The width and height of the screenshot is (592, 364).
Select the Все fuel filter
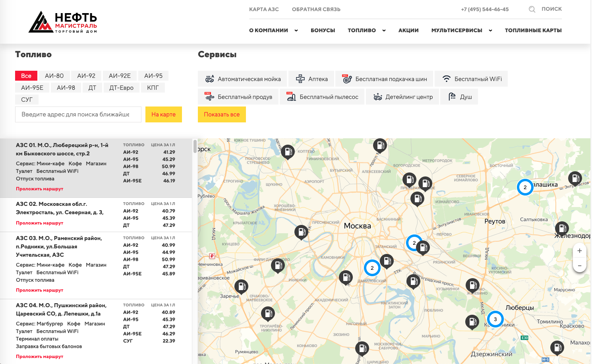[26, 76]
